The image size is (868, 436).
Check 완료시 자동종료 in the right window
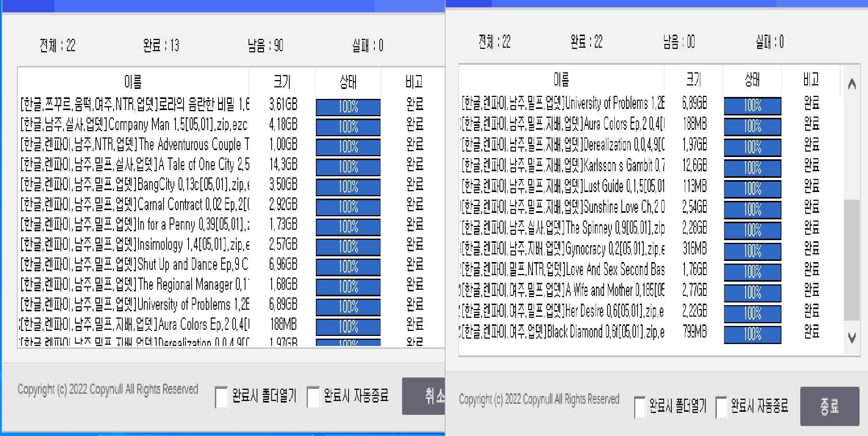pos(722,404)
